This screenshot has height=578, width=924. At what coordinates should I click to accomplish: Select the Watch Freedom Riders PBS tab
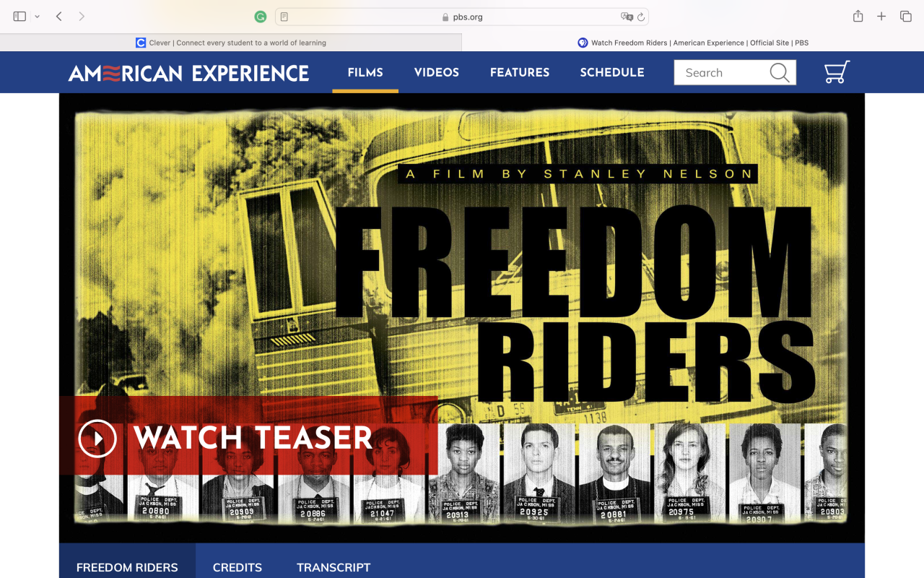tap(693, 43)
